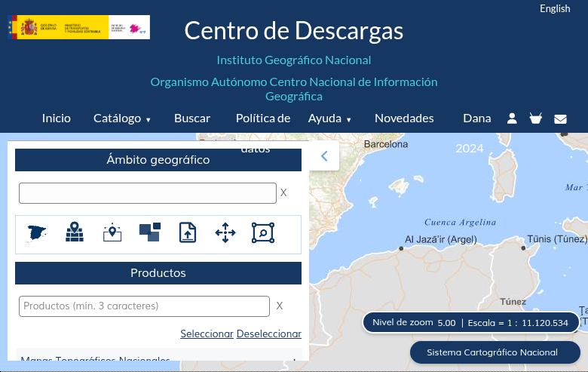Activate the four-arrow pan tool
Image resolution: width=588 pixels, height=372 pixels.
225,233
